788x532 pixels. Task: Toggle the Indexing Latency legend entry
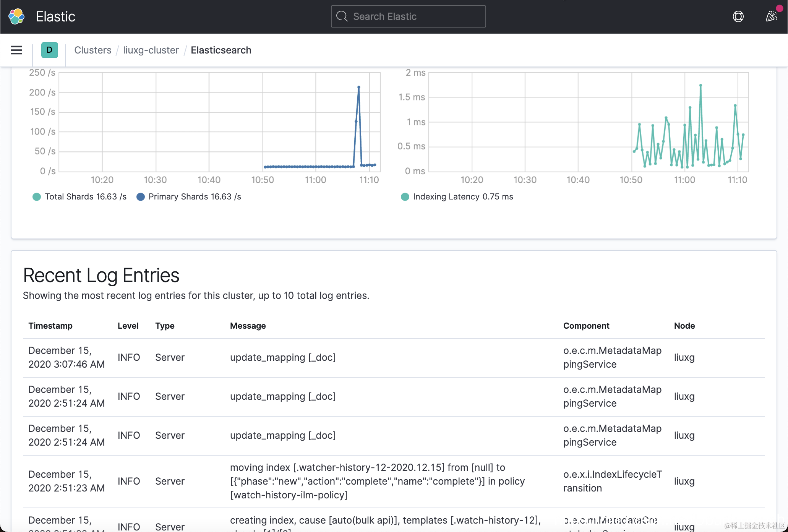pyautogui.click(x=457, y=196)
